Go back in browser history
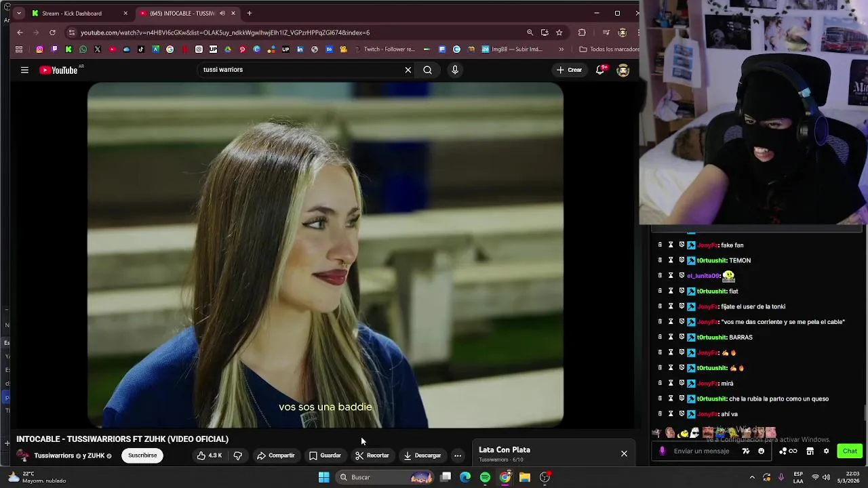The width and height of the screenshot is (868, 488). tap(20, 32)
